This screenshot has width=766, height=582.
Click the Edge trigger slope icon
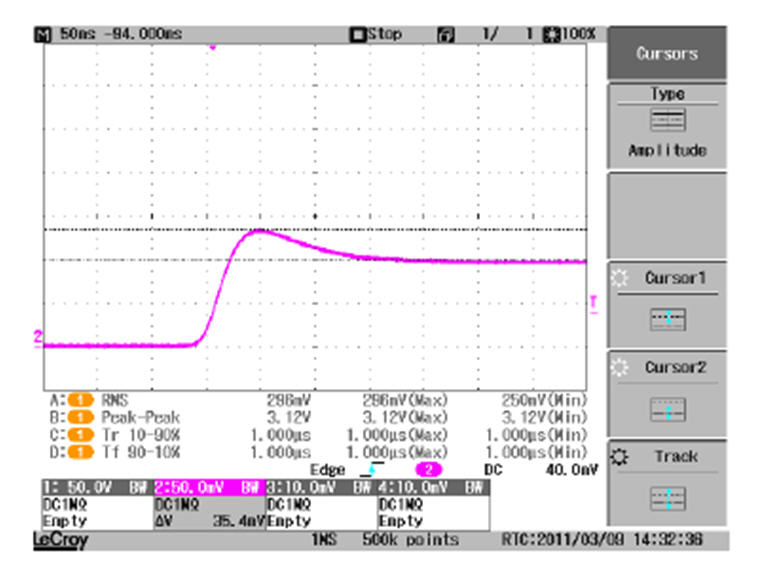coord(372,470)
